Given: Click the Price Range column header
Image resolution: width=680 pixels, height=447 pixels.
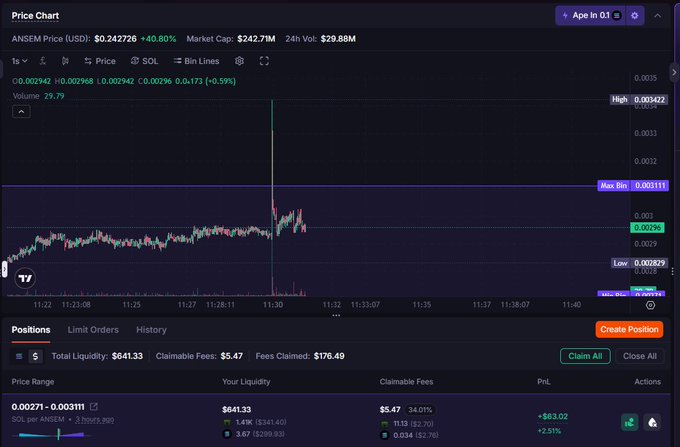Looking at the screenshot, I should (x=33, y=382).
